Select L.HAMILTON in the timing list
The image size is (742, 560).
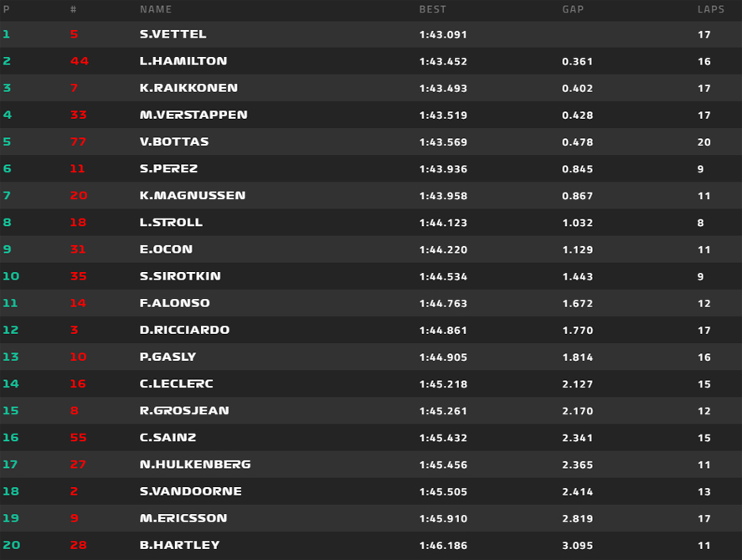pos(183,61)
